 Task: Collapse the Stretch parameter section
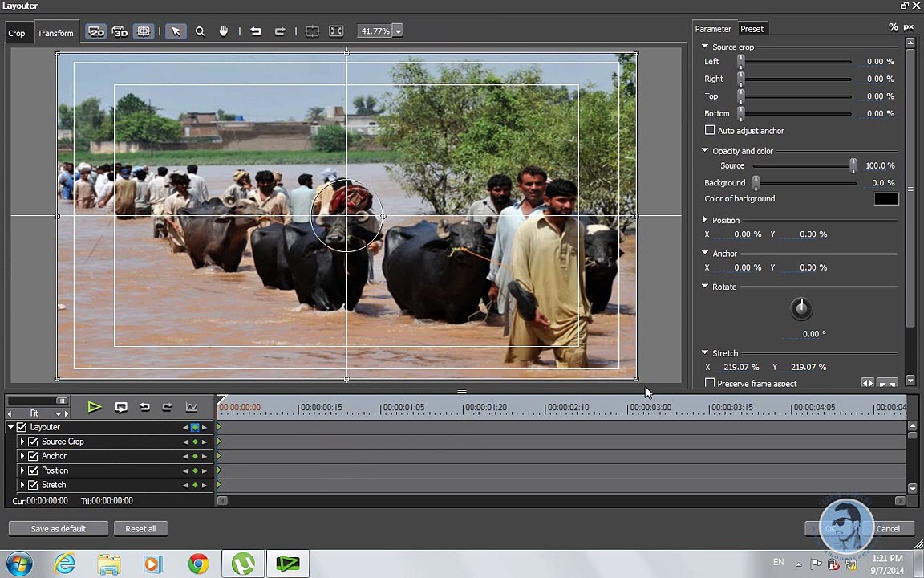point(705,352)
